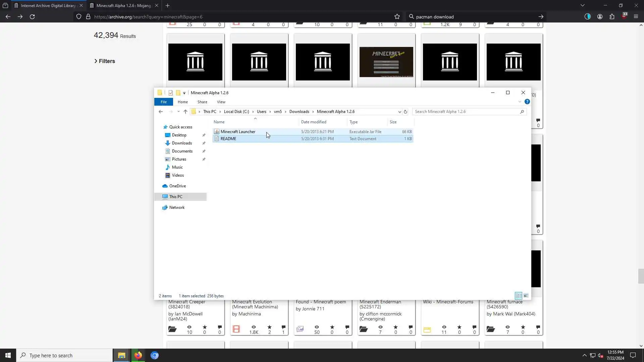Click the up-directory arrow in Explorer
Viewport: 644px width, 362px height.
(x=185, y=112)
